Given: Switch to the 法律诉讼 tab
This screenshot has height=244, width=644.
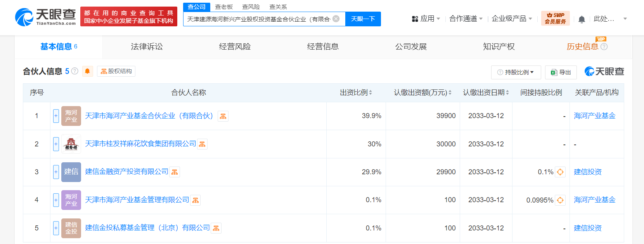Looking at the screenshot, I should pos(147,47).
